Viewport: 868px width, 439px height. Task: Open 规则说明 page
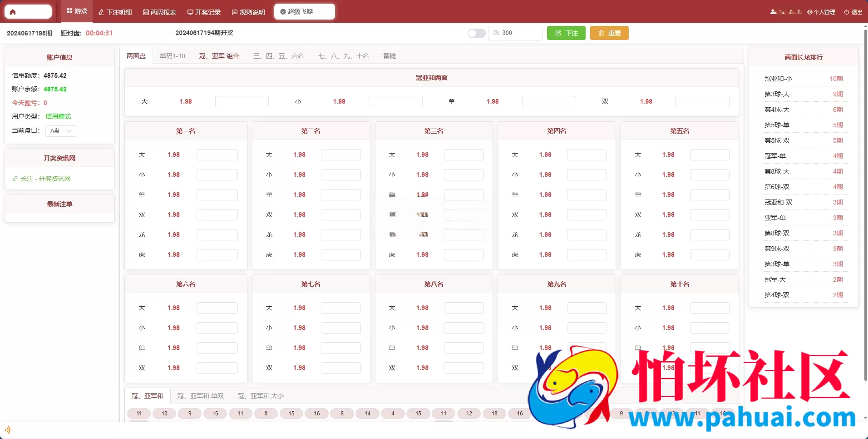pyautogui.click(x=248, y=12)
